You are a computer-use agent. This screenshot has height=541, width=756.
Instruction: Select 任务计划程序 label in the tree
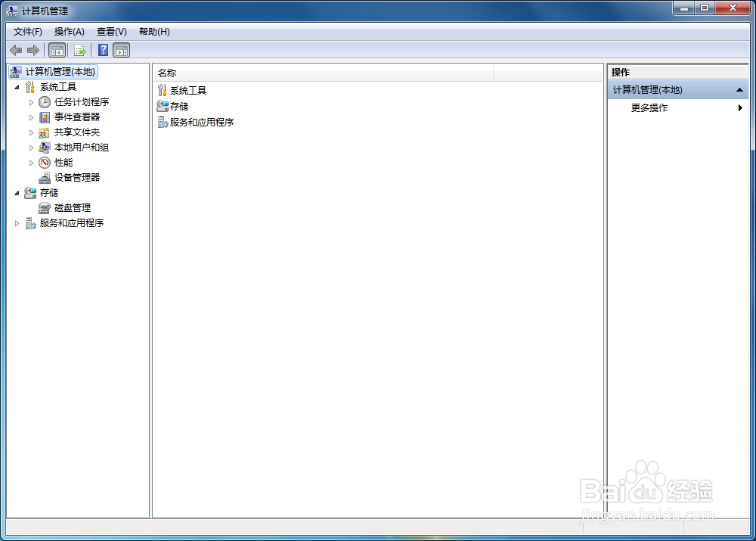pos(82,102)
